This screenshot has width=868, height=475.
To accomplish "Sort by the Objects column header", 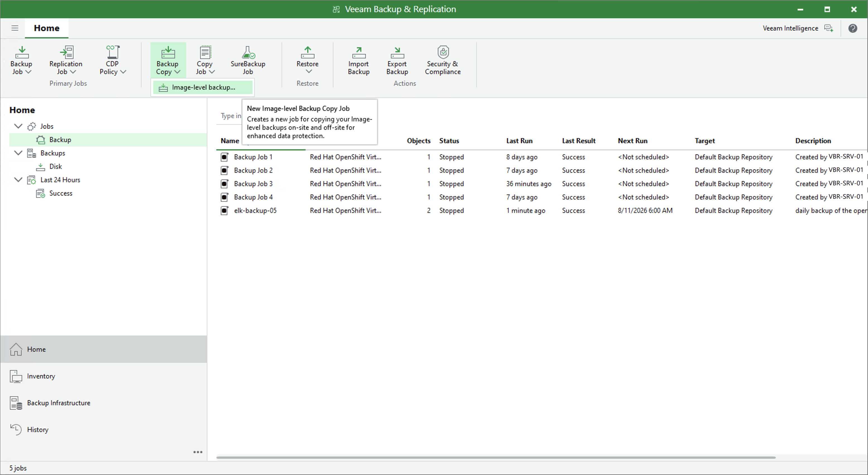I will [419, 141].
